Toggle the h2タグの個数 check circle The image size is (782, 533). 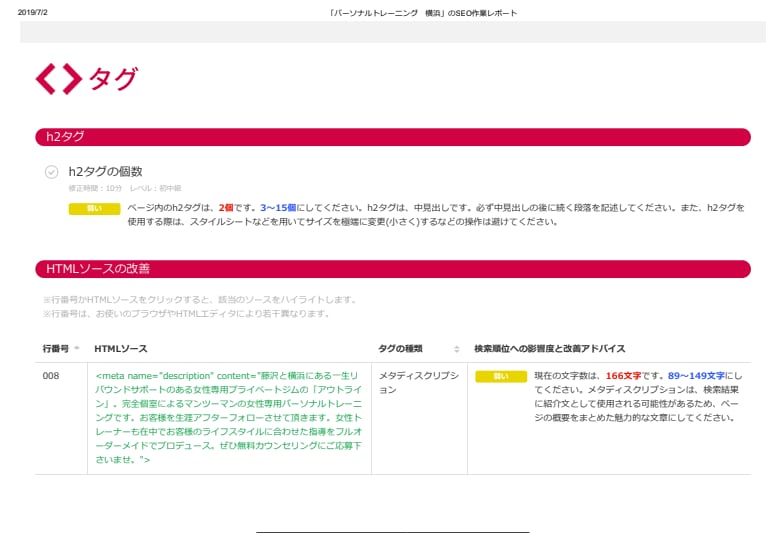[51, 172]
